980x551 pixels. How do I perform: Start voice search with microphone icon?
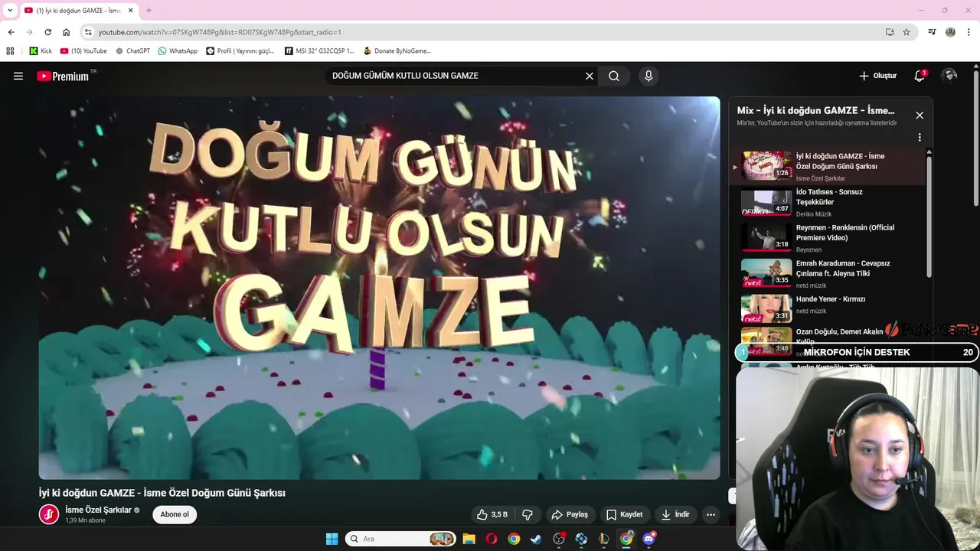pos(648,76)
